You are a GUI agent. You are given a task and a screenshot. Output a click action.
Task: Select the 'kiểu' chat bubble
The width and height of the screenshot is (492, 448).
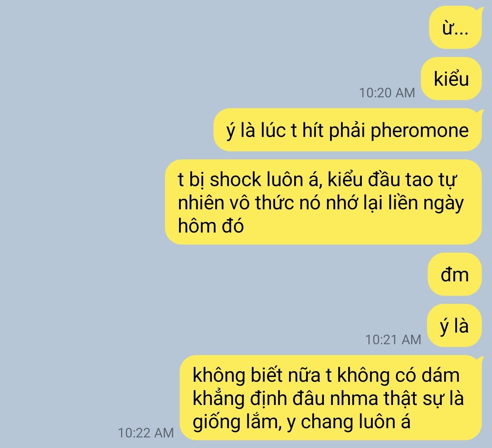(451, 79)
